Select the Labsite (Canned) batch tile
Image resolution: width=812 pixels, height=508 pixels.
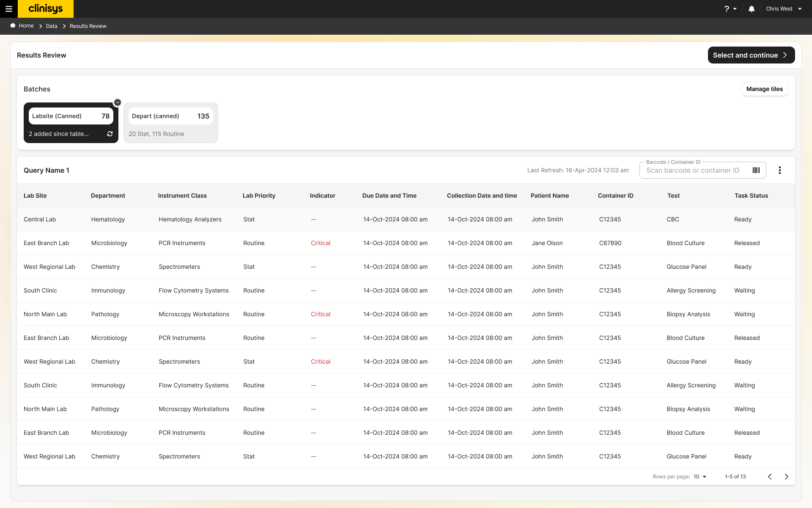[71, 123]
